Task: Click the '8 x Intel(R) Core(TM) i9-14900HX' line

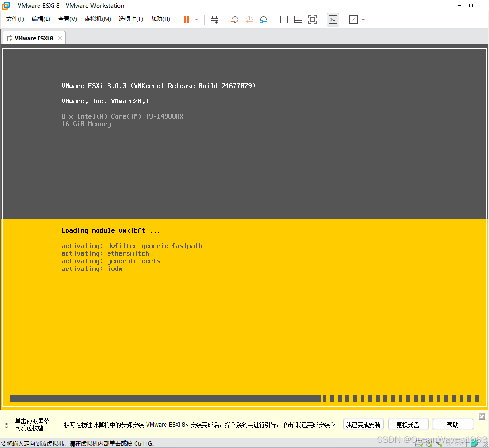Action: point(122,116)
